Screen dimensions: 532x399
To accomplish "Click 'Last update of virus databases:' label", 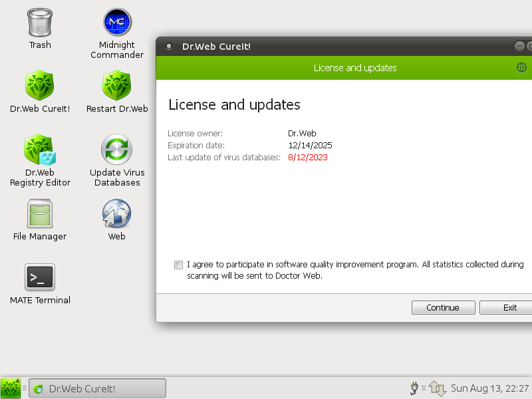I will (x=224, y=158).
